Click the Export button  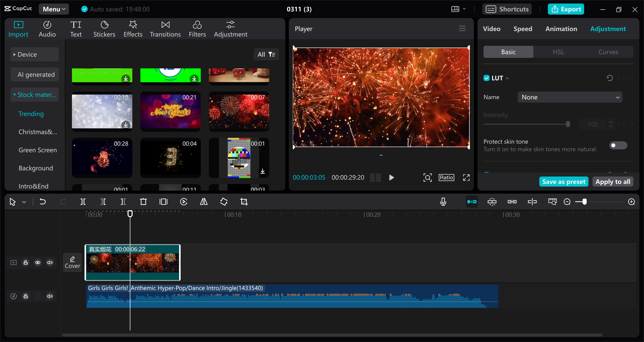pyautogui.click(x=566, y=9)
